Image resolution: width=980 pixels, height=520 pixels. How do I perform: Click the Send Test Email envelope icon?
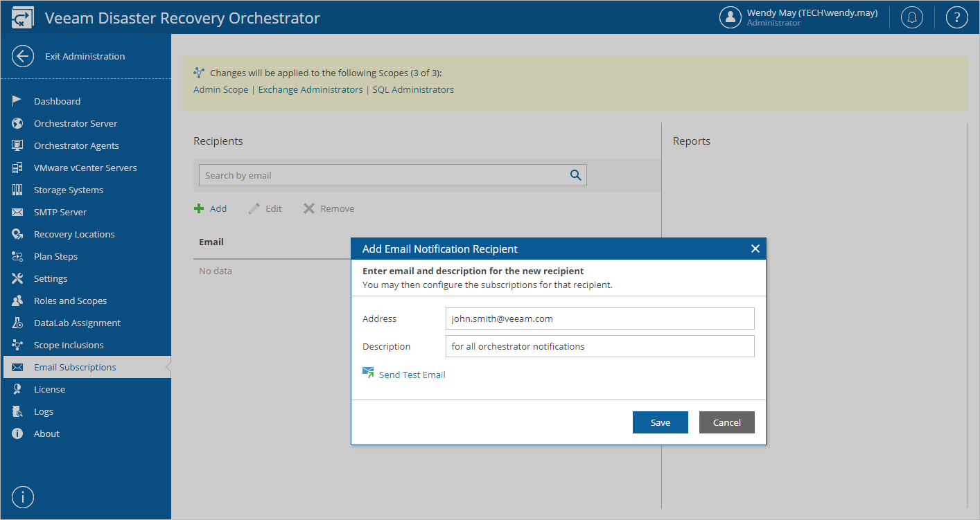[369, 373]
